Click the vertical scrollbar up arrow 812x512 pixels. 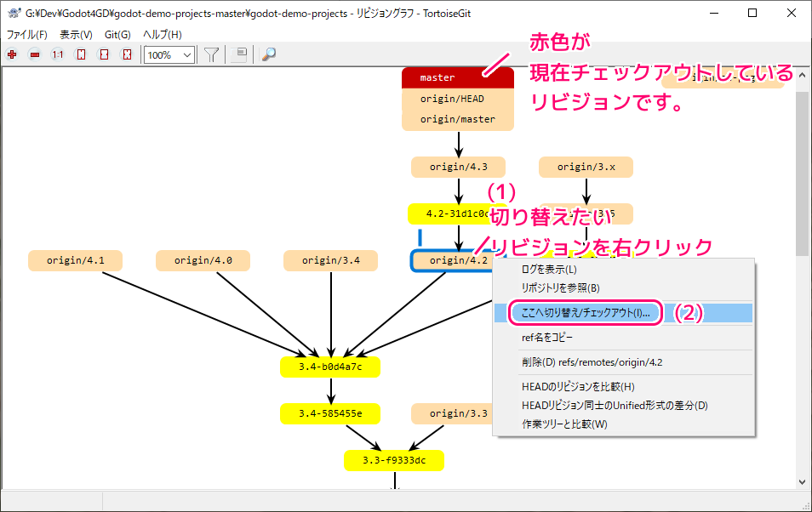point(802,75)
